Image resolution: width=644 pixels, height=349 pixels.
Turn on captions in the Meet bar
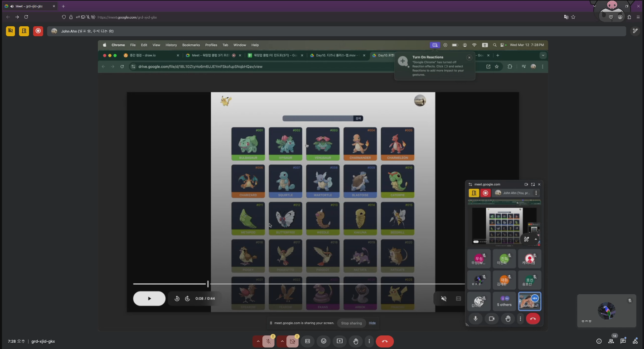308,341
